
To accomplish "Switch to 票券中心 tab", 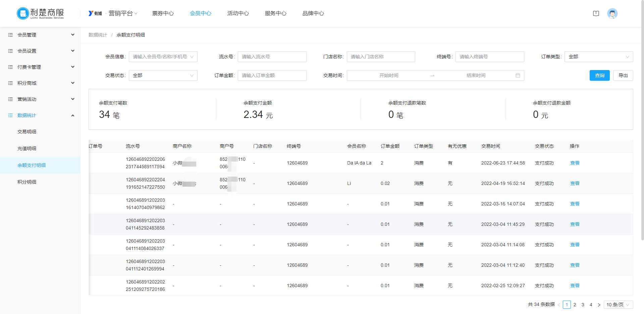I will click(x=163, y=13).
